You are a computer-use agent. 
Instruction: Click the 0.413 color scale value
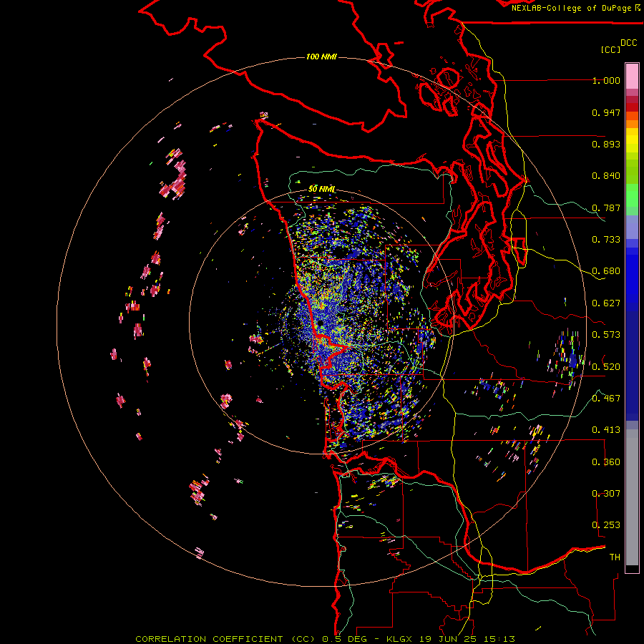(606, 430)
